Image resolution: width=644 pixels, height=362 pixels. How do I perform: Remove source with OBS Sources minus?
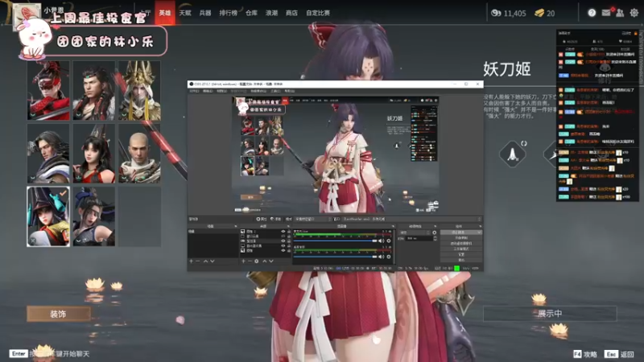250,261
